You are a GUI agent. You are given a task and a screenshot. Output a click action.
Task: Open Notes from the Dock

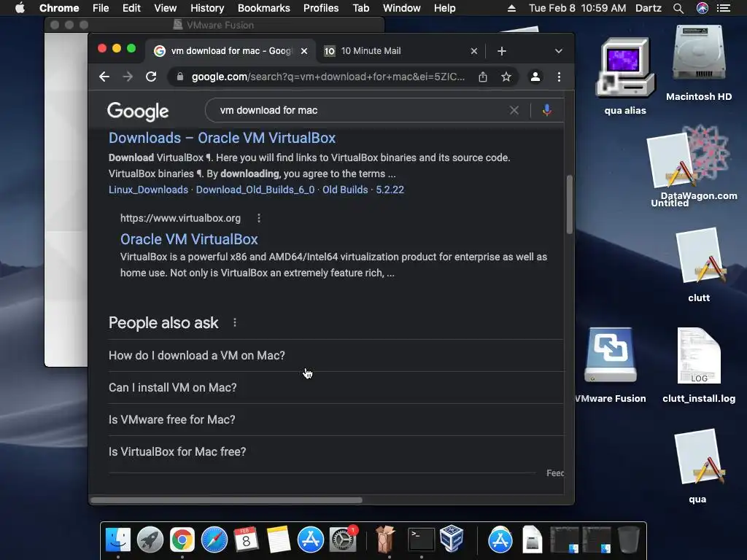click(279, 540)
